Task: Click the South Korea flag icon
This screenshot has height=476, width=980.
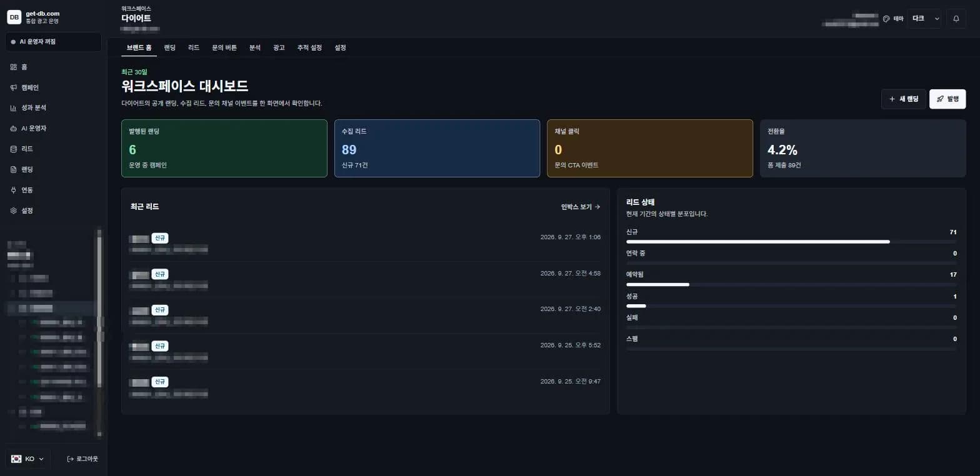Action: pyautogui.click(x=16, y=459)
